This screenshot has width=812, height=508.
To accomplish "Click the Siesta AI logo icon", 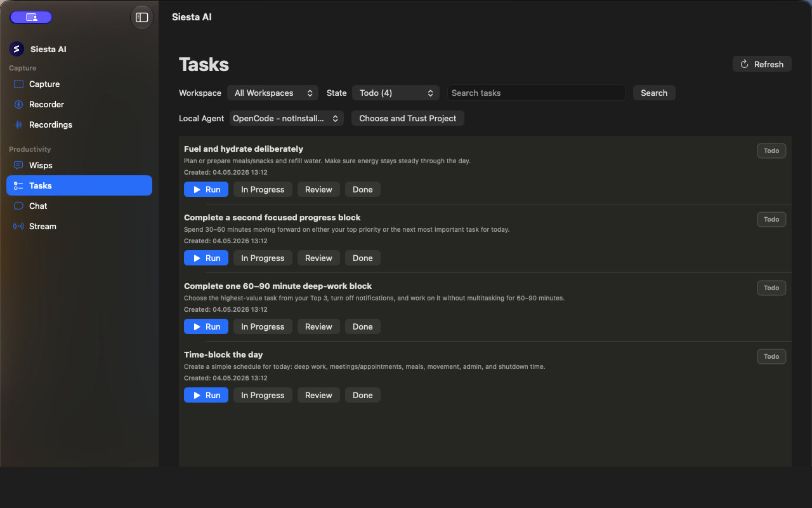I will tap(16, 49).
